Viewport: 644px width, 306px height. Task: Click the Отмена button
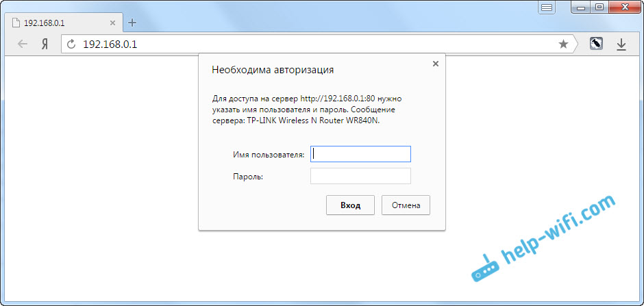point(406,205)
